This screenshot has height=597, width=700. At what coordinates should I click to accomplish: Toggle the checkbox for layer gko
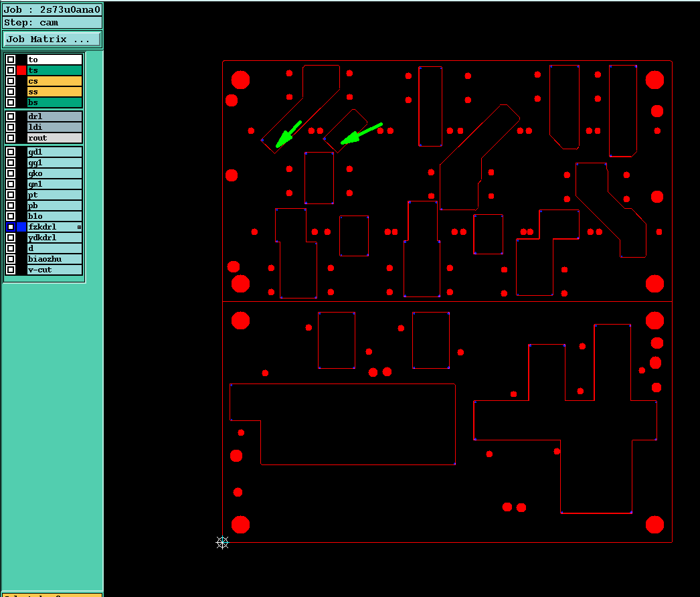pos(11,173)
